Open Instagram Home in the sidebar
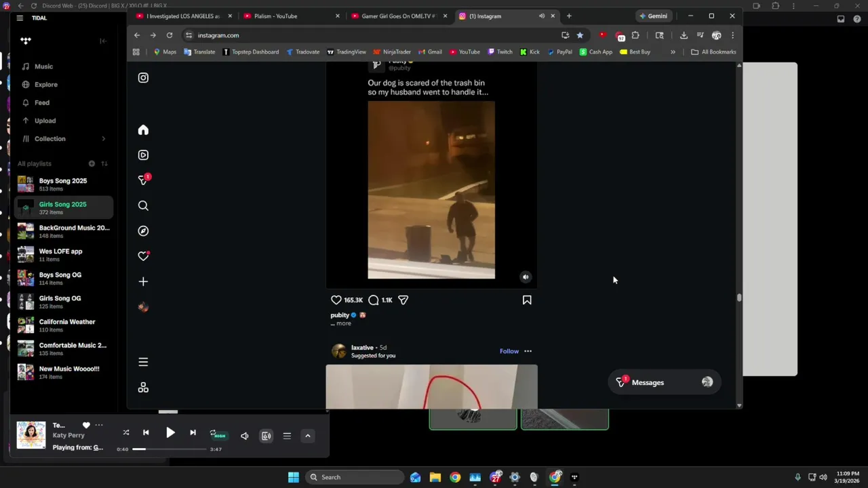 pos(143,130)
